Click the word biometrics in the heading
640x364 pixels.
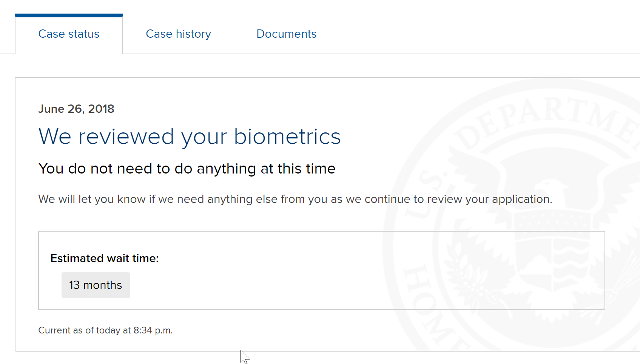[x=287, y=137]
